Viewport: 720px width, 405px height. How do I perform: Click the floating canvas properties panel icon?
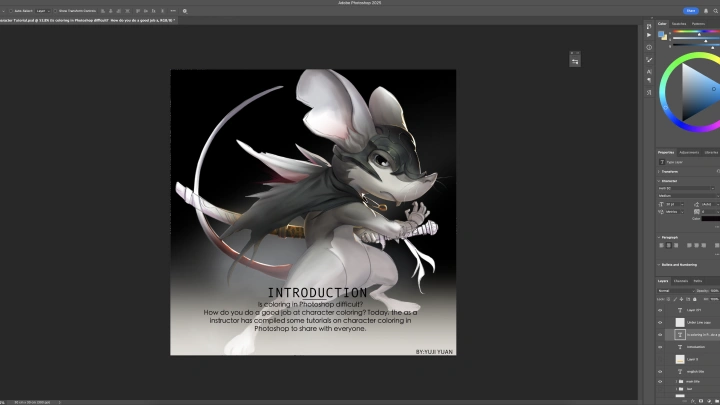pyautogui.click(x=575, y=62)
